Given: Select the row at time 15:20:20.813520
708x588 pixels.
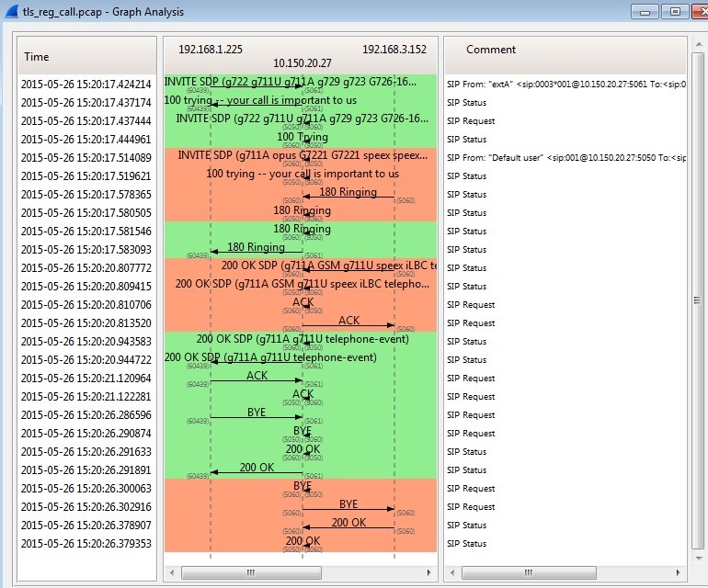Looking at the screenshot, I should 86,323.
